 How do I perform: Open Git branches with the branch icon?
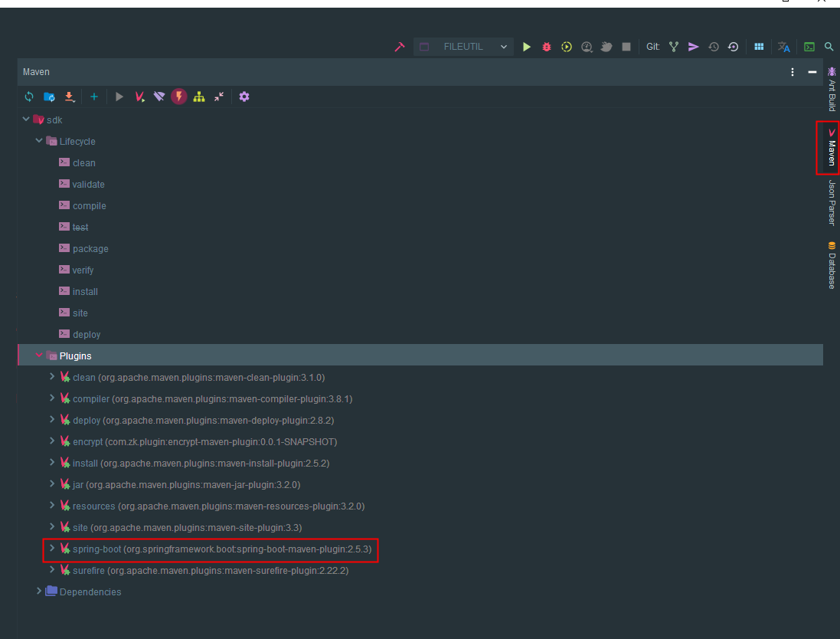pyautogui.click(x=673, y=46)
